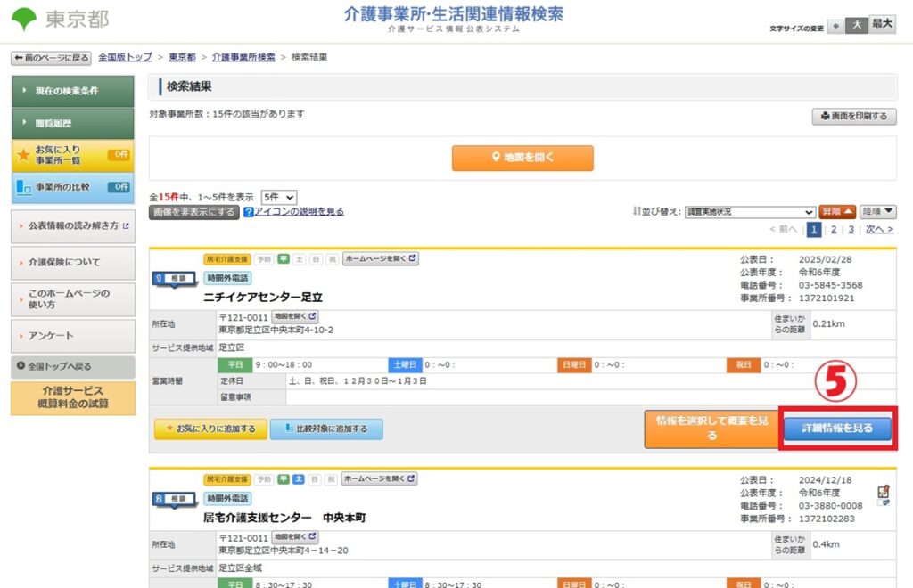Image resolution: width=913 pixels, height=588 pixels.
Task: Open 介護サービス概算料金の試算
Action: coord(73,398)
